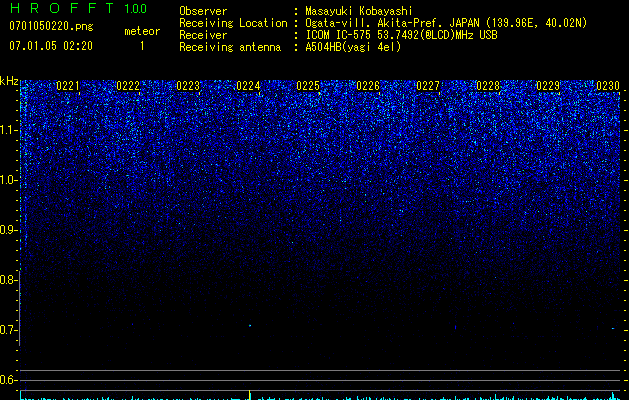
Task: Click the 0226 time marker
Action: point(368,86)
